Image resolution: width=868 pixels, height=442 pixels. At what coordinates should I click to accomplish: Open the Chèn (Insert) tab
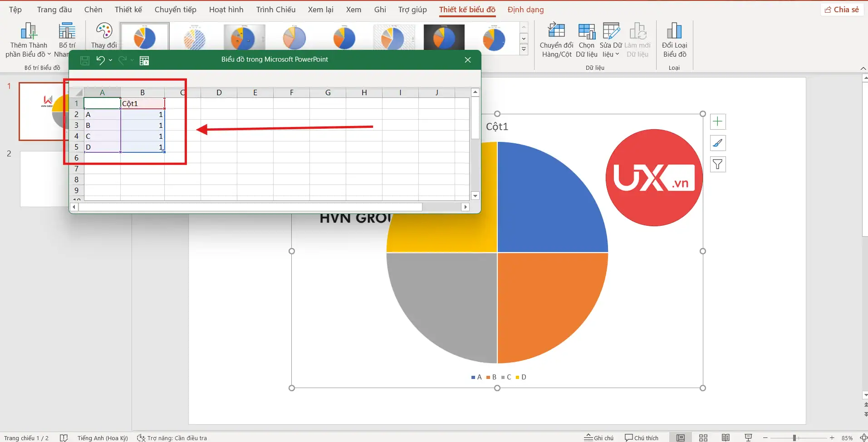[x=93, y=10]
